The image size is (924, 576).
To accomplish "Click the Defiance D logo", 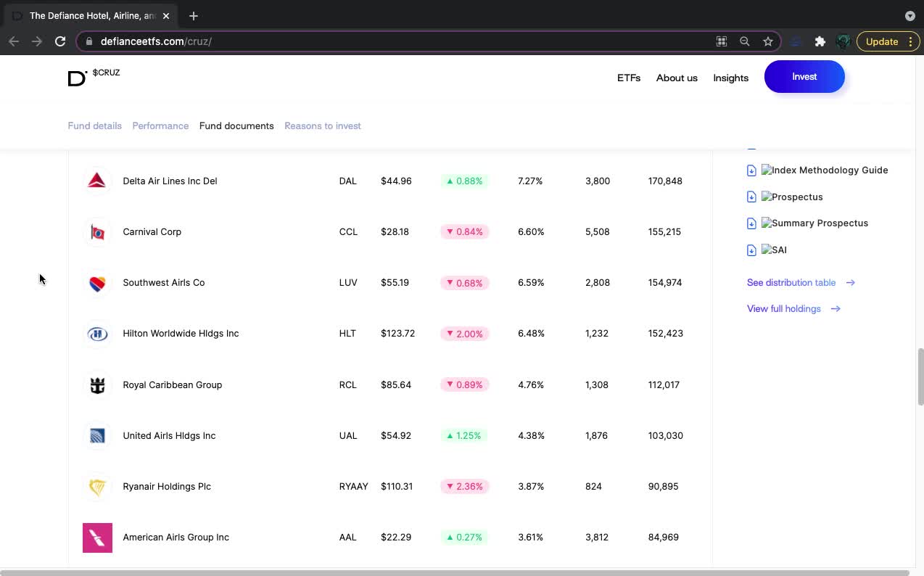I will (x=77, y=78).
